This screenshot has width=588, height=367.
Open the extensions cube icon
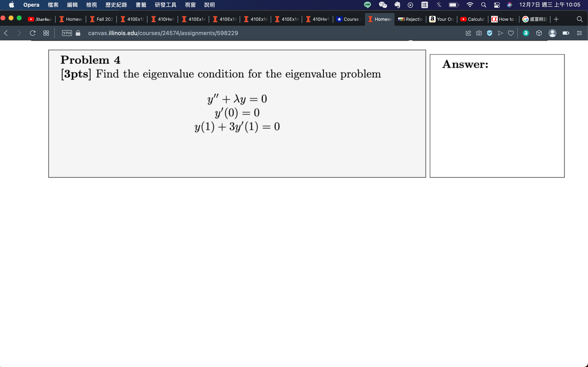pos(539,33)
